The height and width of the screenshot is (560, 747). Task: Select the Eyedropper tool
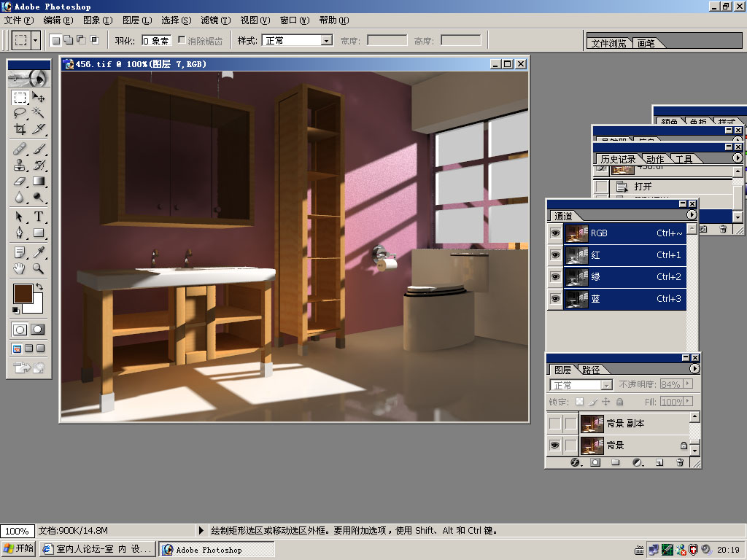pyautogui.click(x=38, y=252)
